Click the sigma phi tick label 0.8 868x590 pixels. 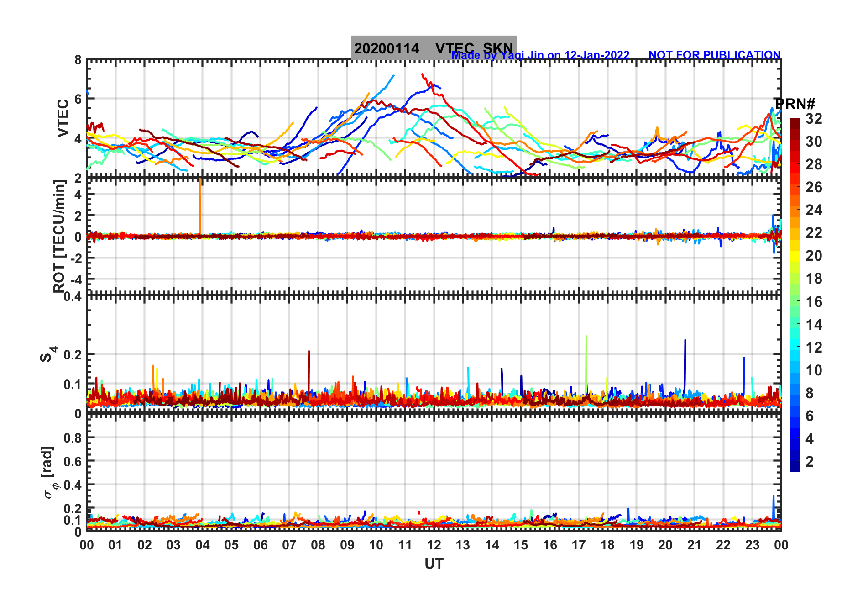pos(73,438)
